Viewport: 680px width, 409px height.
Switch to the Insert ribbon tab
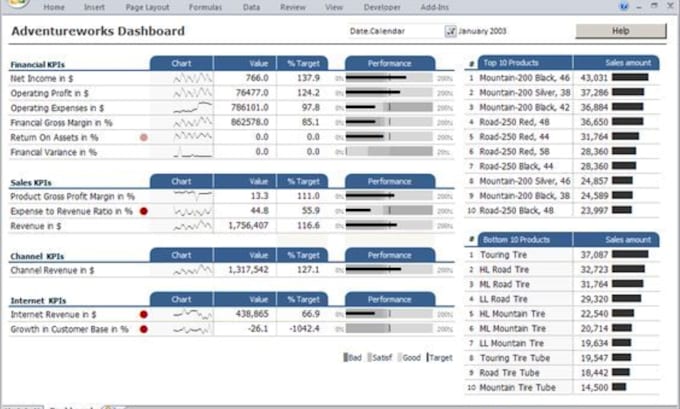[95, 7]
